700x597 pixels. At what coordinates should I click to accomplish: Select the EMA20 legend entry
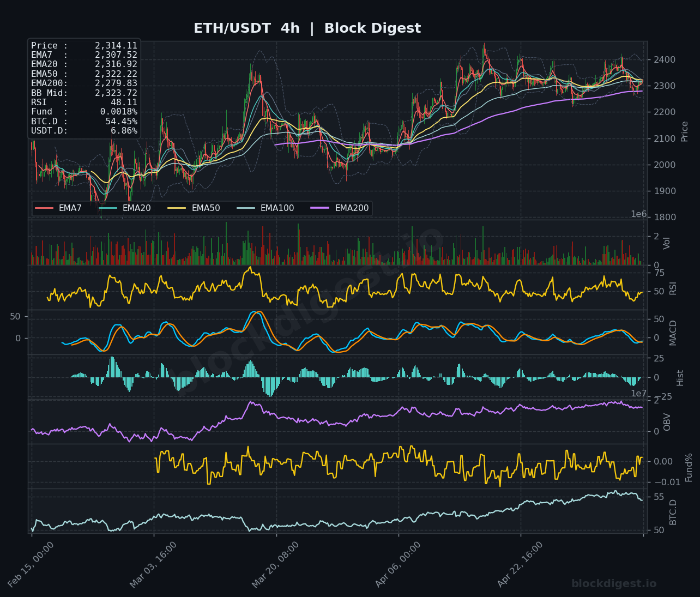point(125,208)
